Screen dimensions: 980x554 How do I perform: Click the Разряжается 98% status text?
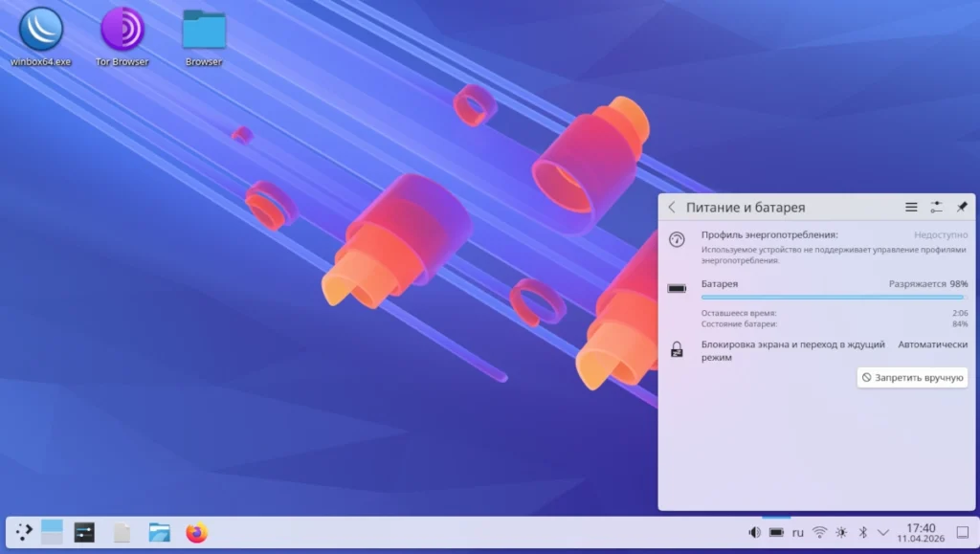[928, 284]
